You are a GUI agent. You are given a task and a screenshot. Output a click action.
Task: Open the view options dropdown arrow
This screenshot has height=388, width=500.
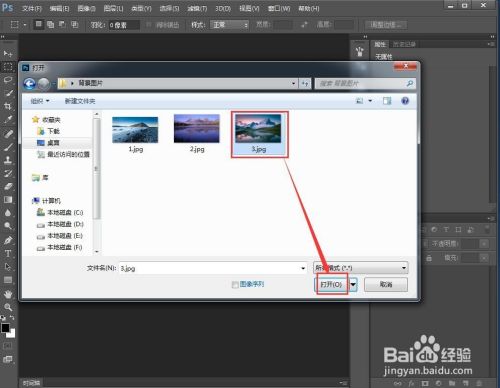[x=370, y=101]
